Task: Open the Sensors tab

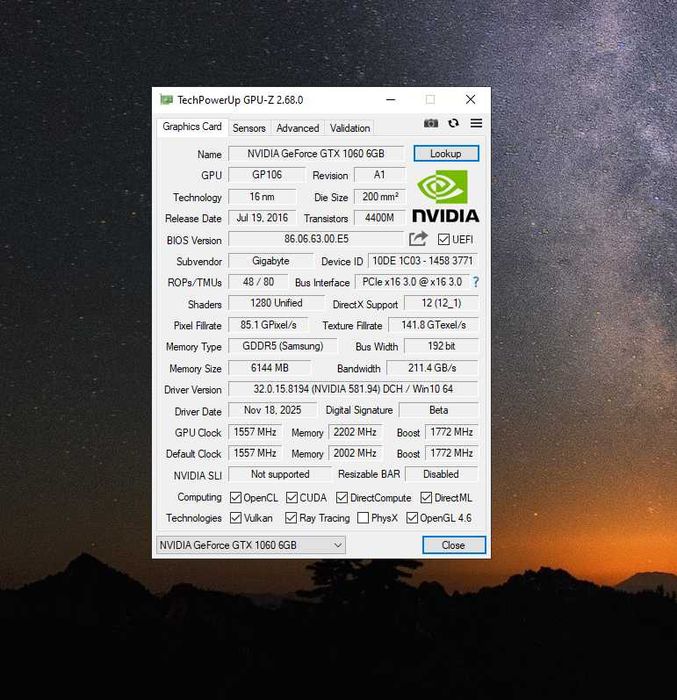Action: [249, 128]
